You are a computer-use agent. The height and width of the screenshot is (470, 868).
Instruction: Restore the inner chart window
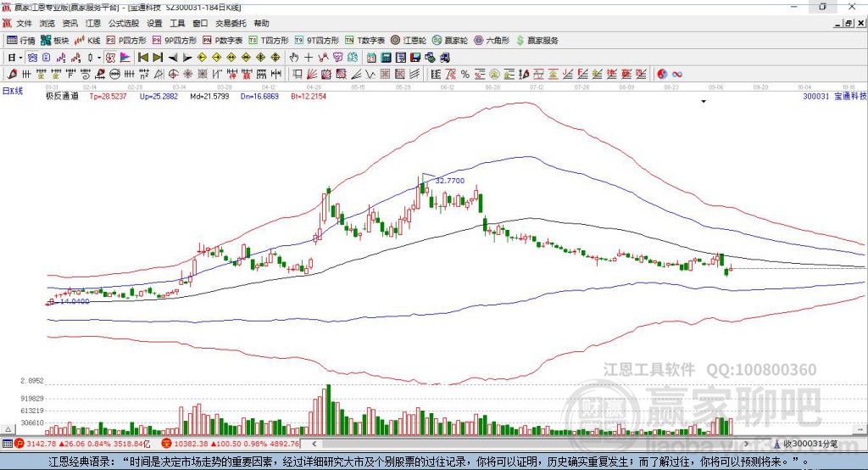[849, 23]
